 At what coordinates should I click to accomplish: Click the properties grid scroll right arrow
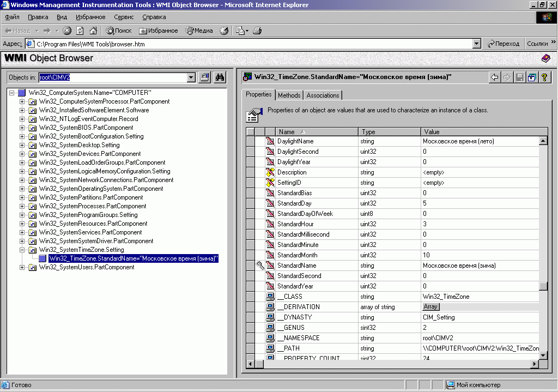pos(535,364)
